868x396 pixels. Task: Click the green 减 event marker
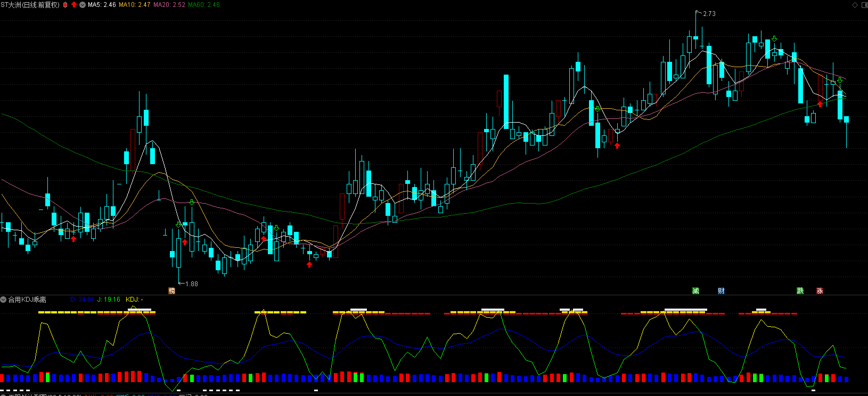695,290
